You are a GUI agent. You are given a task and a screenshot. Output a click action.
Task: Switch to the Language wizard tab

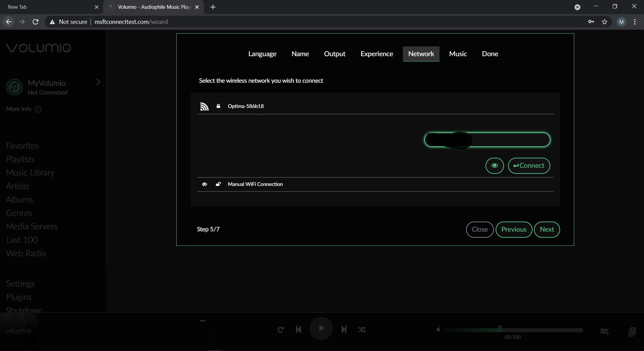[x=262, y=54]
